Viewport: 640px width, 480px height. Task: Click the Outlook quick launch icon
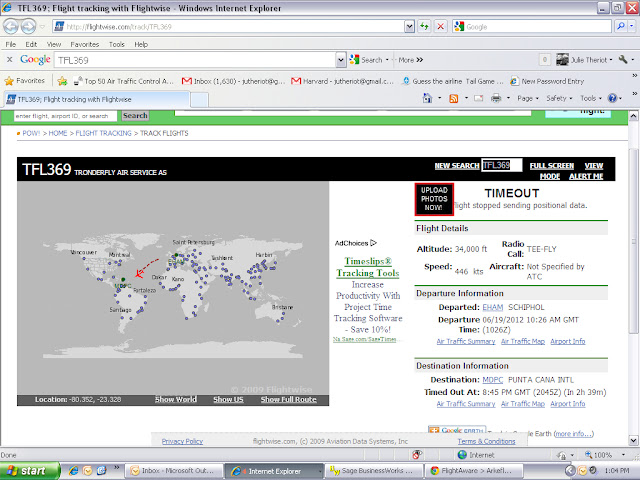87,471
